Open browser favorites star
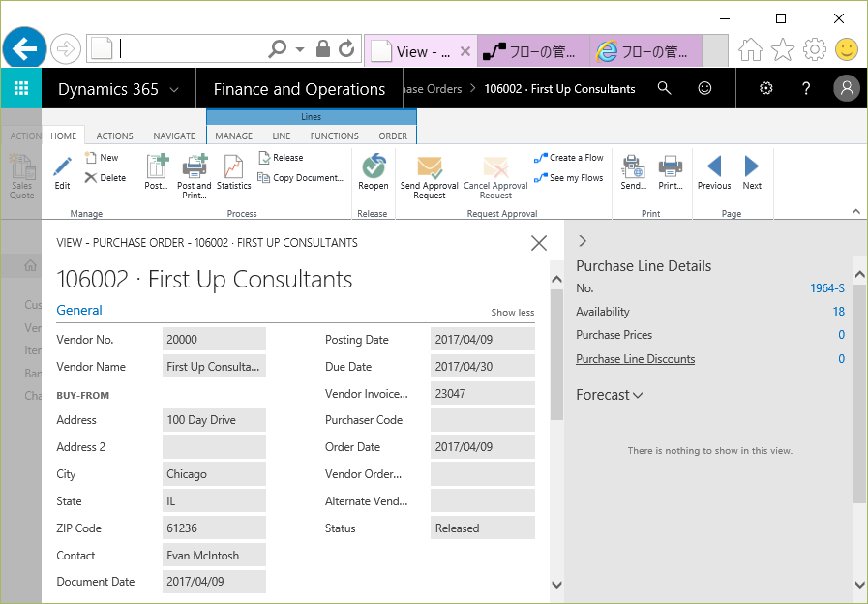The height and width of the screenshot is (604, 868). [x=782, y=49]
